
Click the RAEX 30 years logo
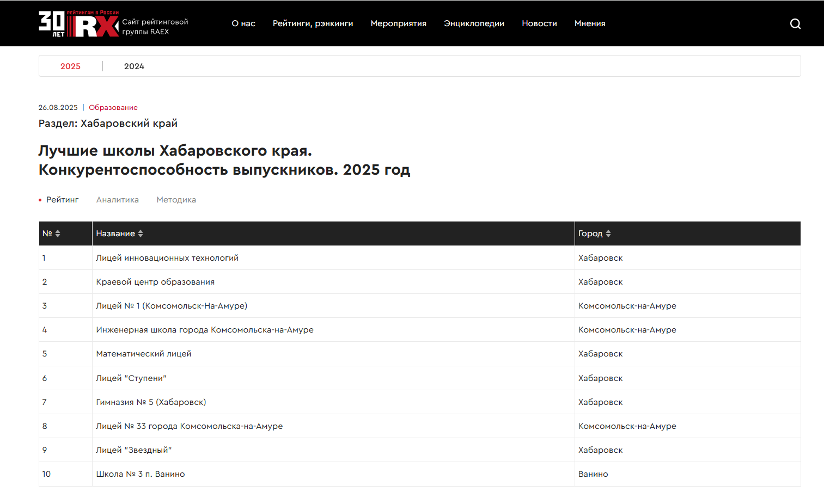pos(79,24)
